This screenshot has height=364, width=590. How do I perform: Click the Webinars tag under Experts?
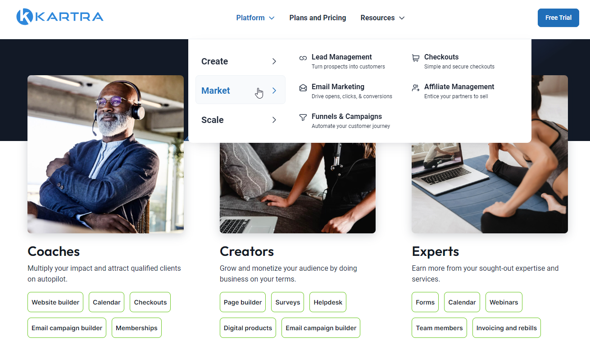tap(504, 302)
